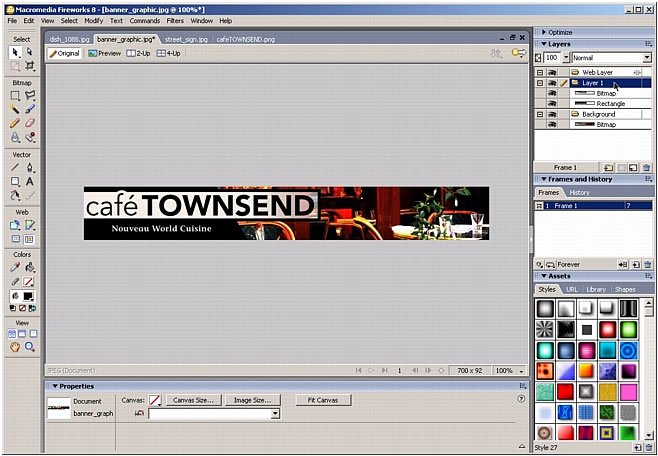Screen dimensions: 658x456
Task: Hide Bitmap object under Background layer
Action: 552,125
